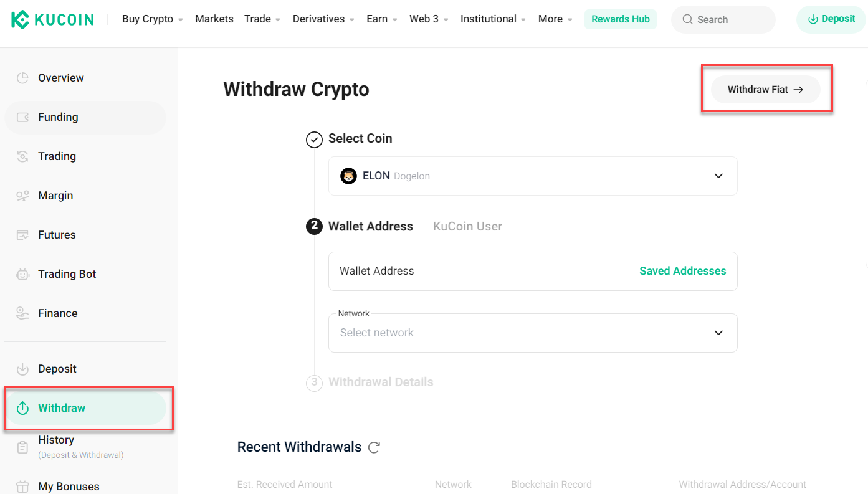The width and height of the screenshot is (868, 494).
Task: Click the My Bonuses gift icon
Action: coord(22,487)
